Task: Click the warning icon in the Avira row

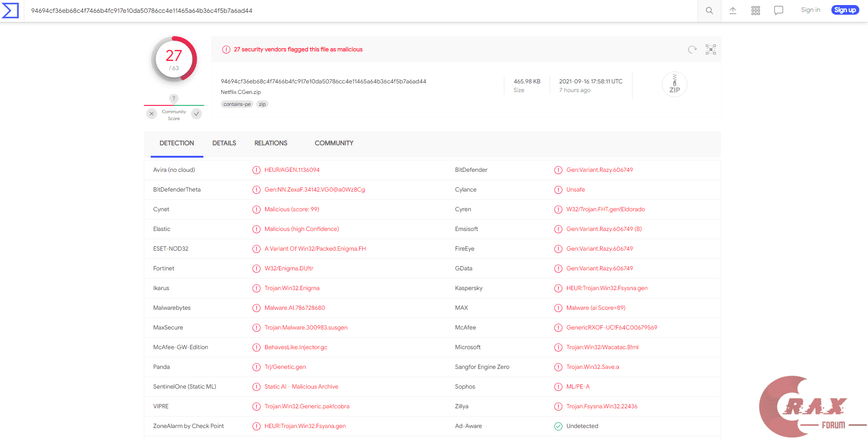Action: [x=257, y=170]
